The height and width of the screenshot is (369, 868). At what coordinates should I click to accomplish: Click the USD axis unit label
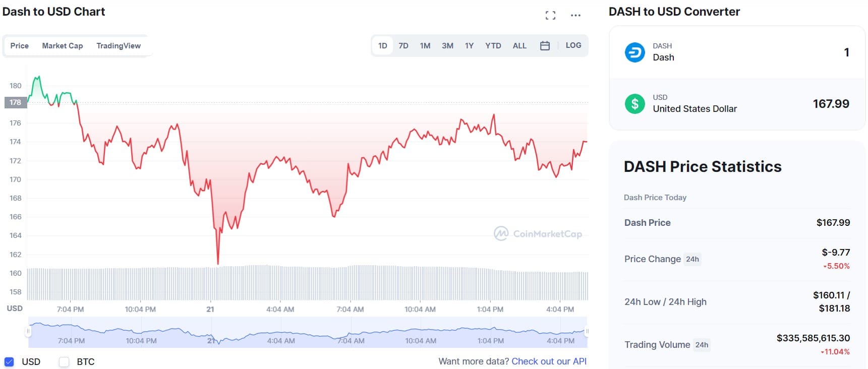tap(15, 308)
